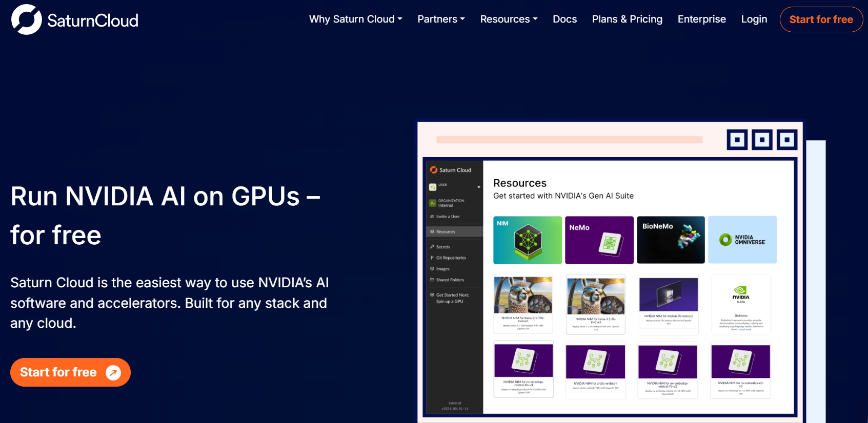
Task: Click the Saturn Cloud logo icon
Action: click(26, 19)
